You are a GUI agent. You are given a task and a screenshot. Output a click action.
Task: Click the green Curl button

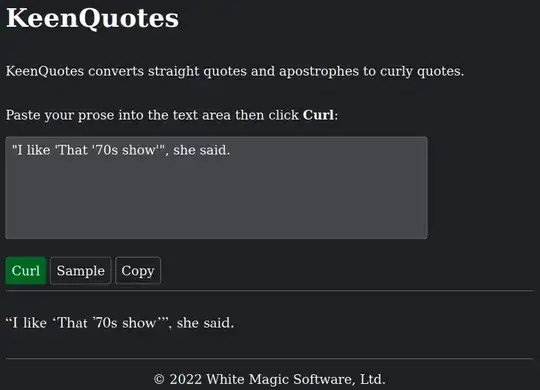[x=26, y=270]
